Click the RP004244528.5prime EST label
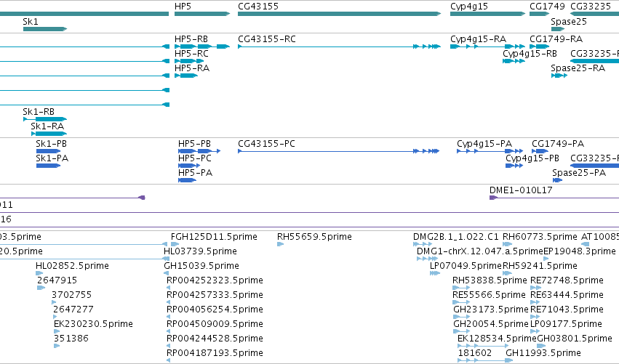The width and height of the screenshot is (619, 364). [215, 339]
